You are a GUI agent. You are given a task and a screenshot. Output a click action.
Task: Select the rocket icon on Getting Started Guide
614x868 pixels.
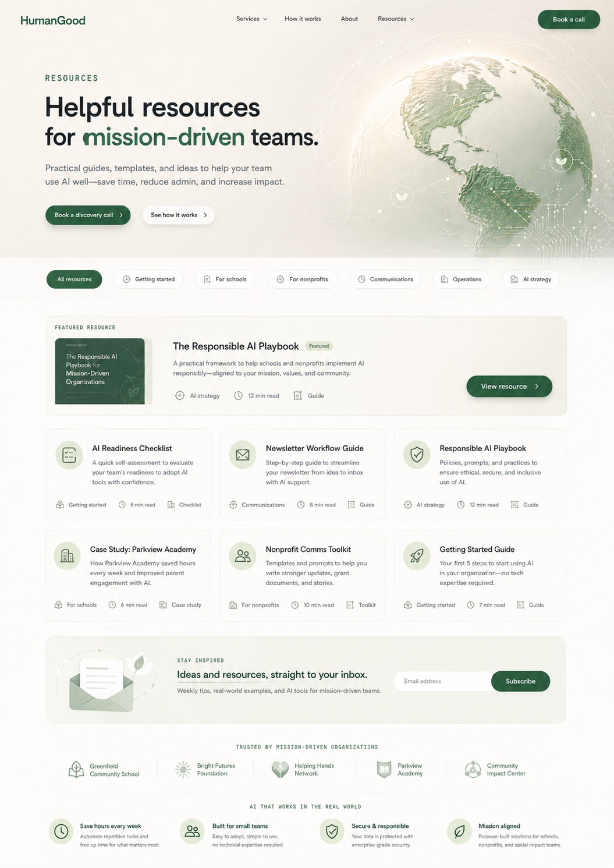pos(417,555)
